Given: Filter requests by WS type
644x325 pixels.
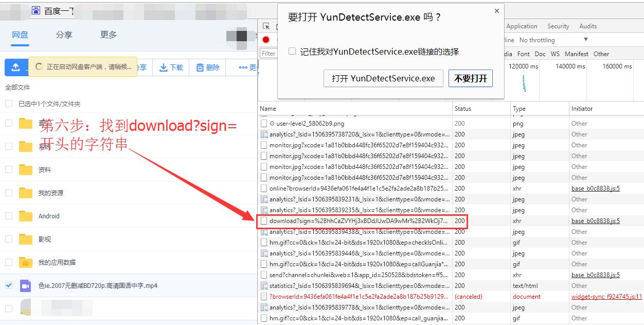Looking at the screenshot, I should pos(555,54).
